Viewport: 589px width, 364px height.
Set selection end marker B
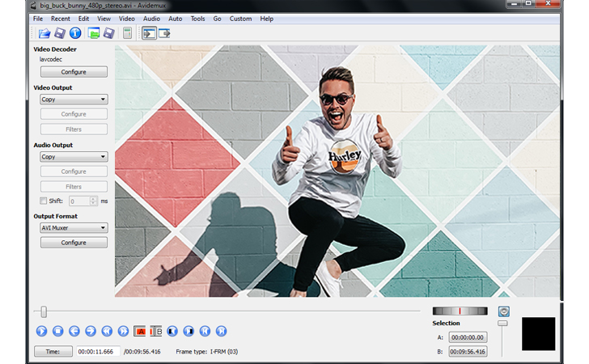pyautogui.click(x=155, y=331)
